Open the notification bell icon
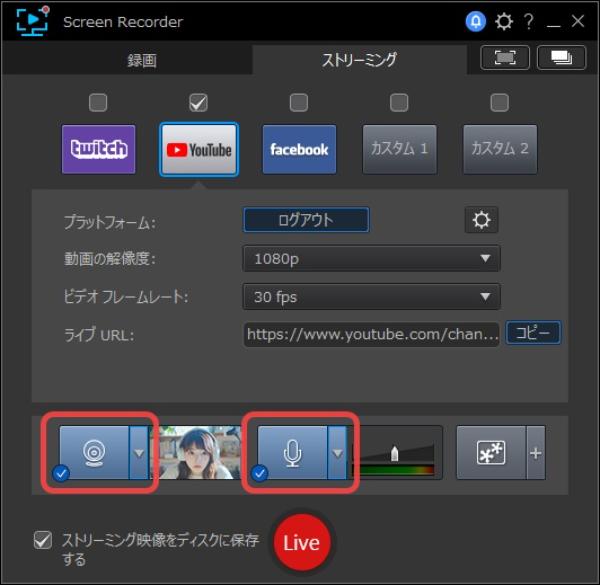600x585 pixels. click(x=476, y=21)
